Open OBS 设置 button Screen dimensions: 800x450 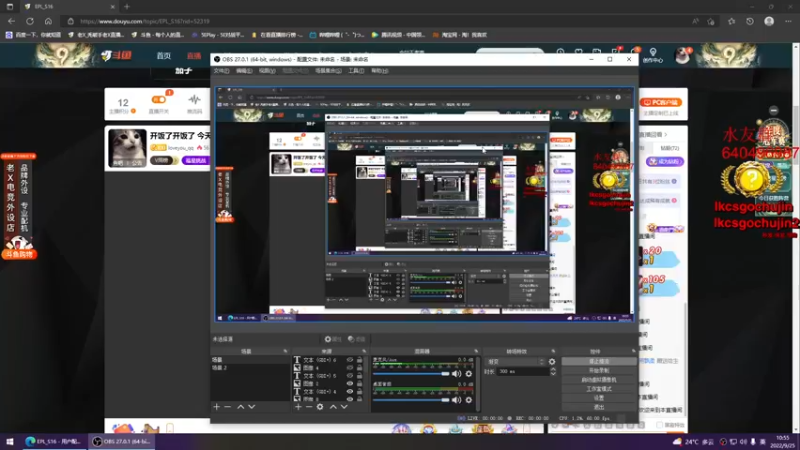point(599,398)
